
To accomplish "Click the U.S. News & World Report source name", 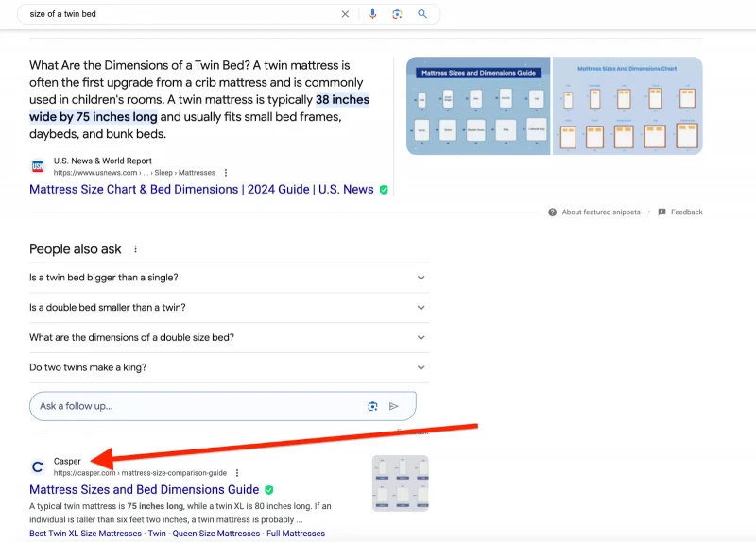I will point(103,161).
